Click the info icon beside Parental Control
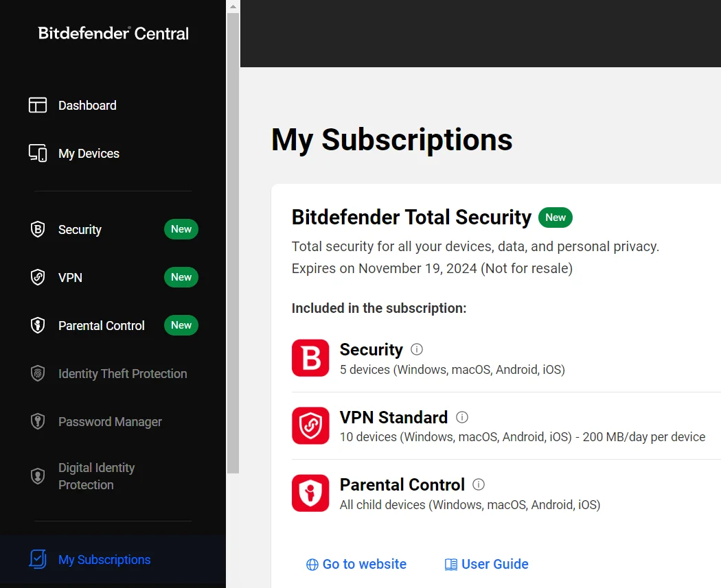This screenshot has height=588, width=721. point(479,484)
